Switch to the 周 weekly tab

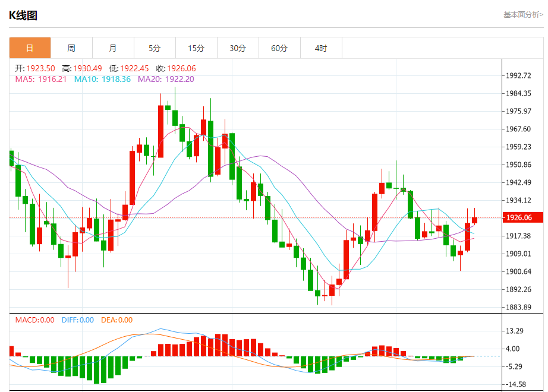[72, 48]
